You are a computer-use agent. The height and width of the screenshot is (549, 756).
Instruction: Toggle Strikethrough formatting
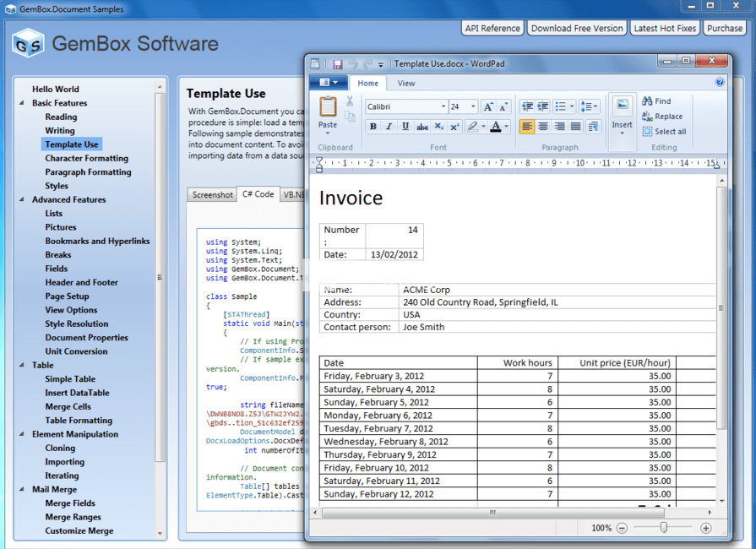coord(422,127)
